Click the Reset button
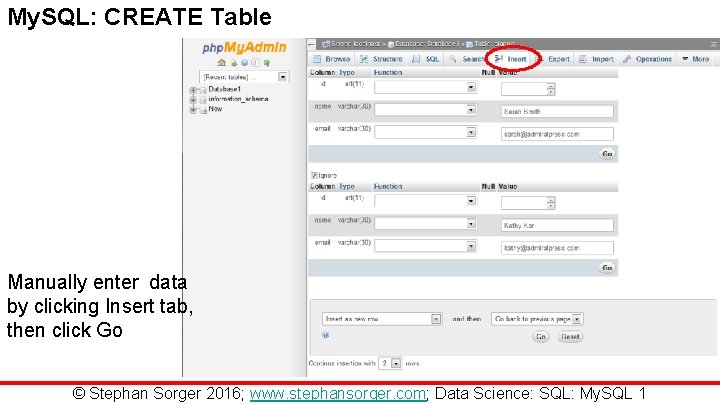The width and height of the screenshot is (720, 405). pyautogui.click(x=570, y=337)
